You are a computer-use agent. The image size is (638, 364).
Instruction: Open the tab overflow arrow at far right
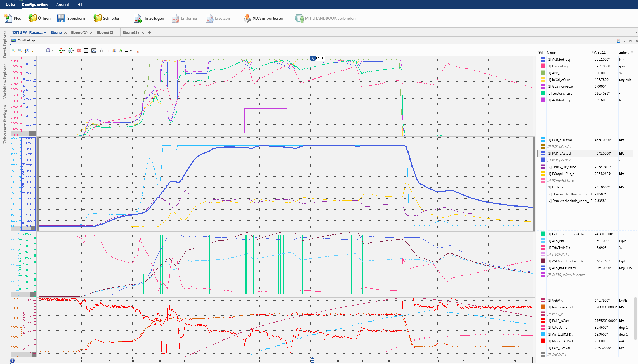[636, 32]
